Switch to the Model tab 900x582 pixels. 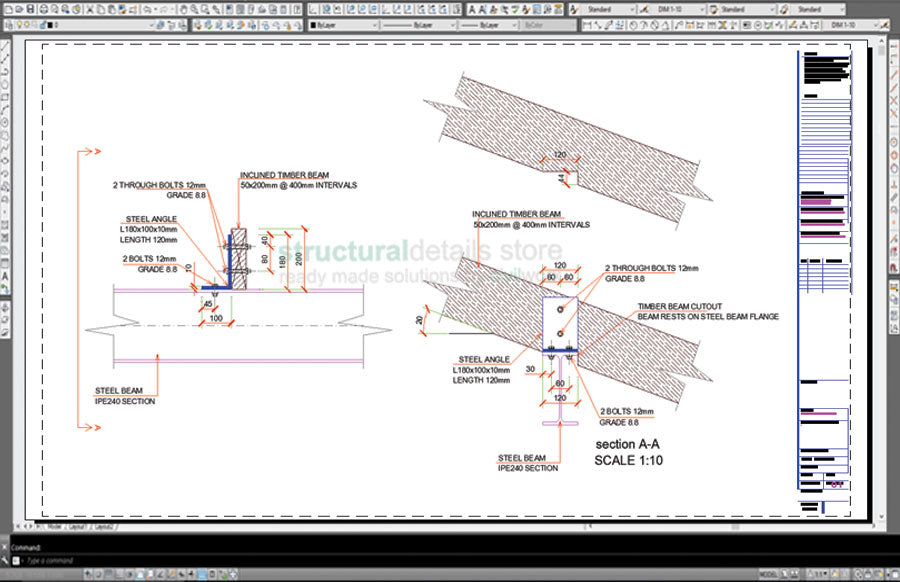click(54, 525)
